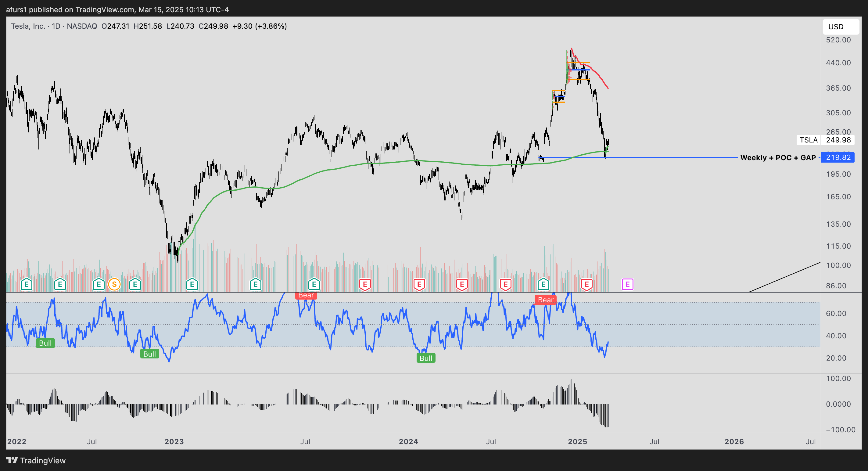868x471 pixels.
Task: Click the Bull label near early 2024
Action: tap(426, 358)
